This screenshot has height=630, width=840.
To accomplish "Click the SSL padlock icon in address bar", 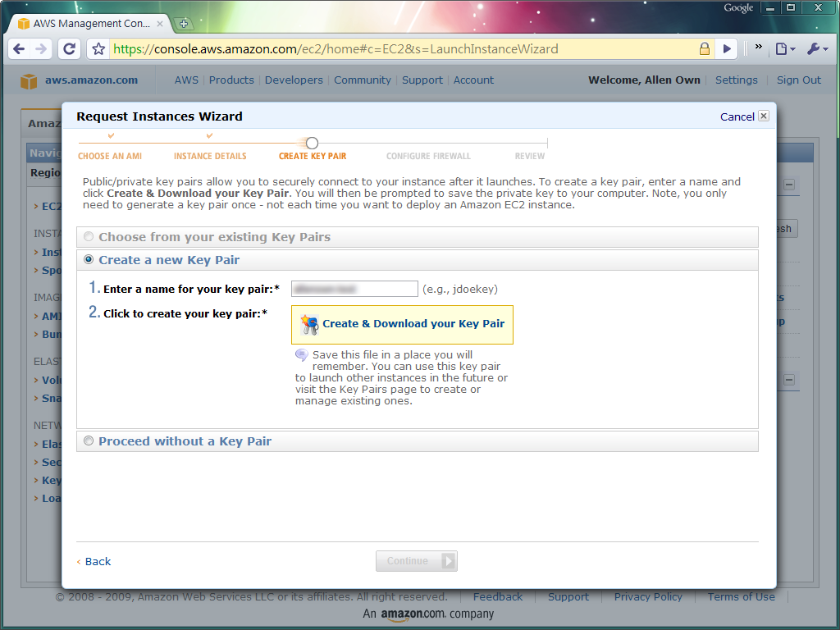I will pyautogui.click(x=705, y=49).
